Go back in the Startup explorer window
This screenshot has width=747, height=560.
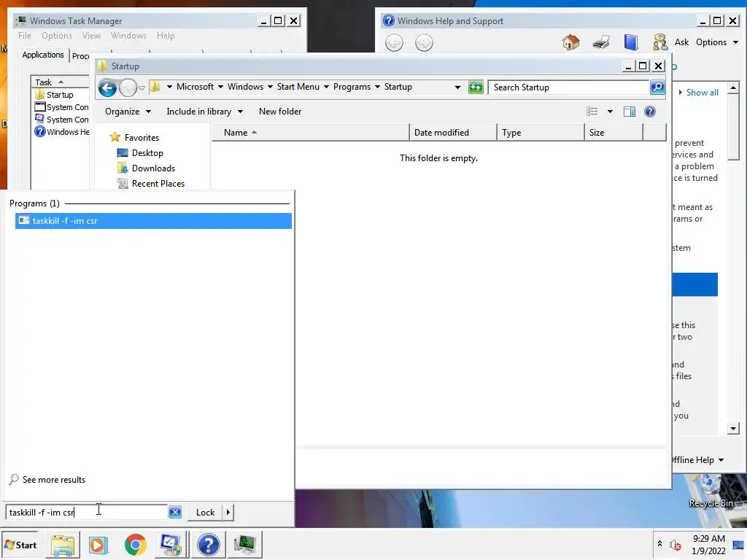coord(108,87)
